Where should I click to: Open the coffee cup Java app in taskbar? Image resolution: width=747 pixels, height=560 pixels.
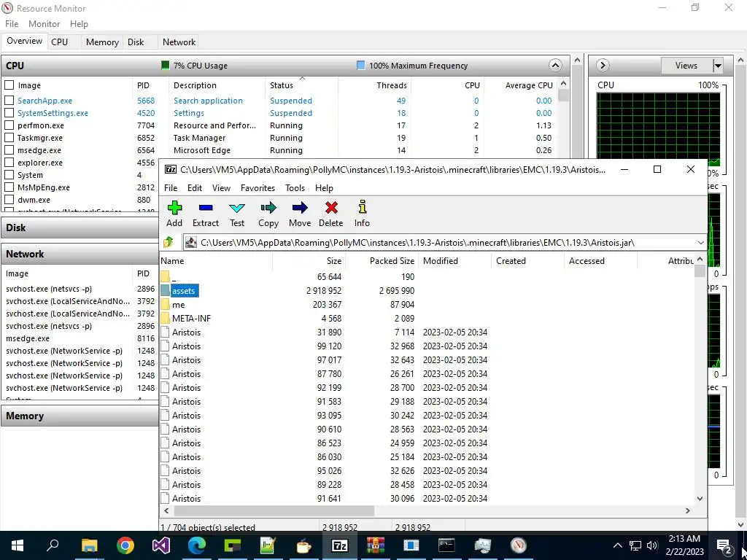click(x=304, y=545)
